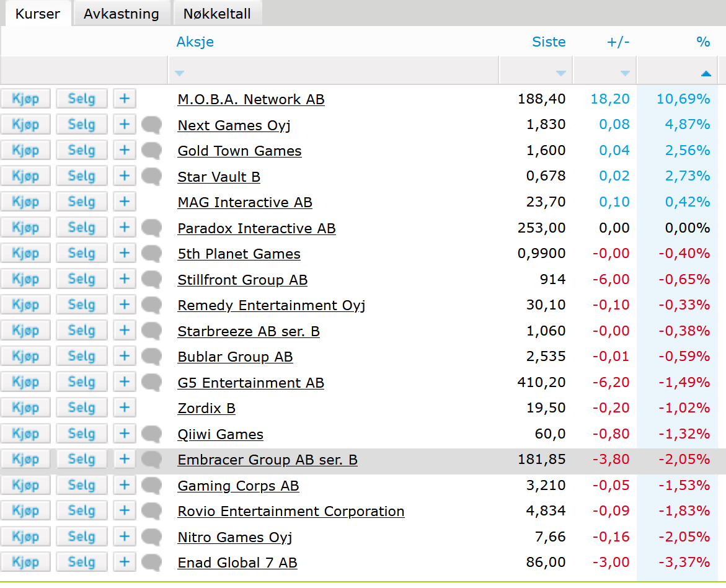Image resolution: width=726 pixels, height=588 pixels.
Task: Click plus icon for Starbreeze AB ser. B
Action: [x=125, y=330]
